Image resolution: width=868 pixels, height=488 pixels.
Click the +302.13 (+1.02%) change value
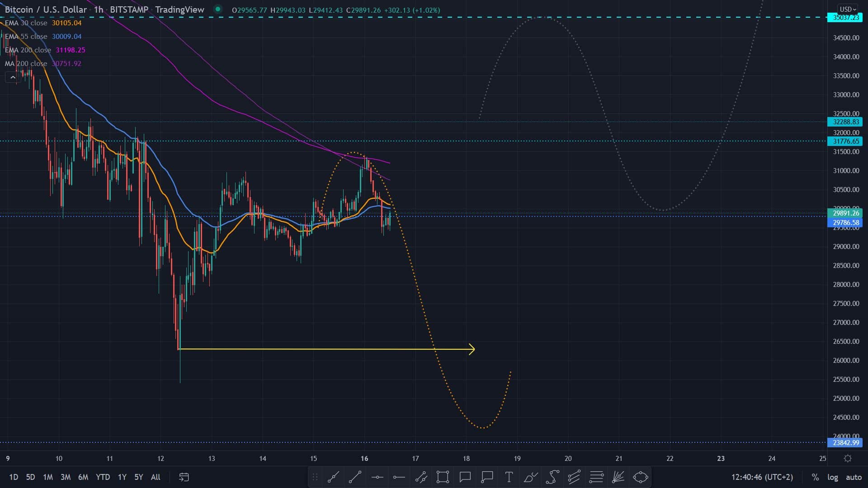tap(412, 10)
